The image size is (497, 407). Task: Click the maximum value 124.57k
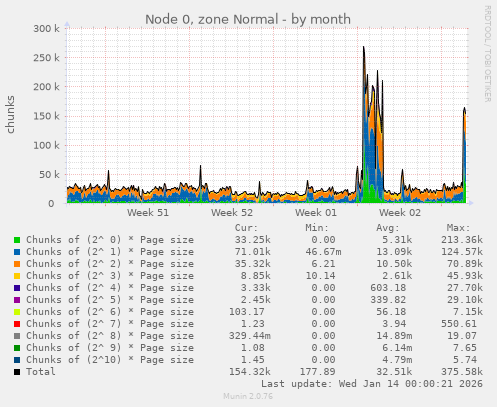[x=462, y=252]
